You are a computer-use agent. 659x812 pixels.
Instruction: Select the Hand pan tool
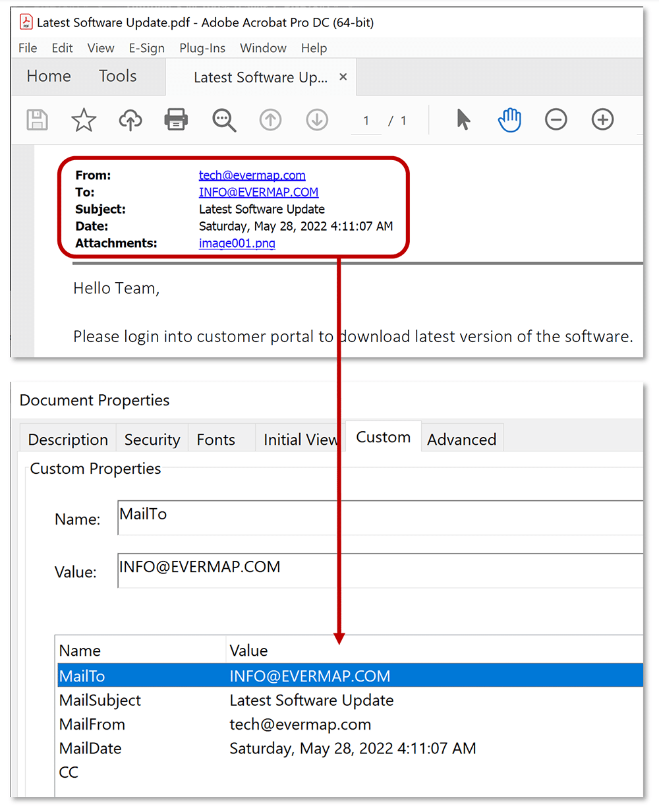[509, 120]
